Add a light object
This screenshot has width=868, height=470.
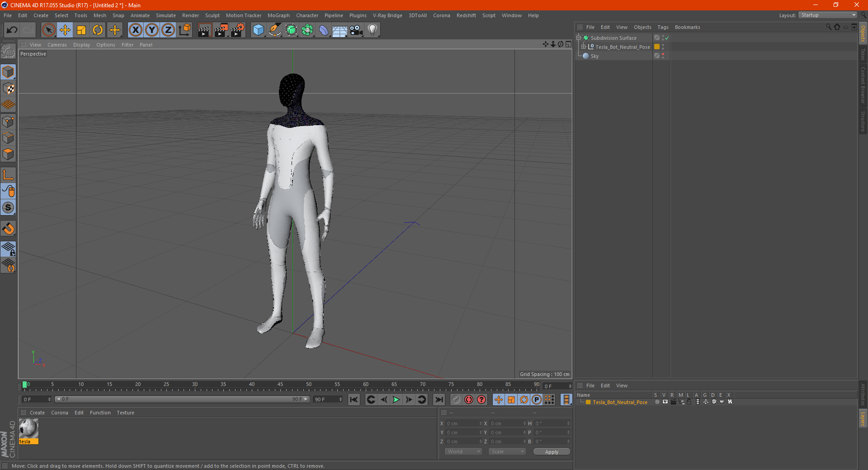[373, 30]
